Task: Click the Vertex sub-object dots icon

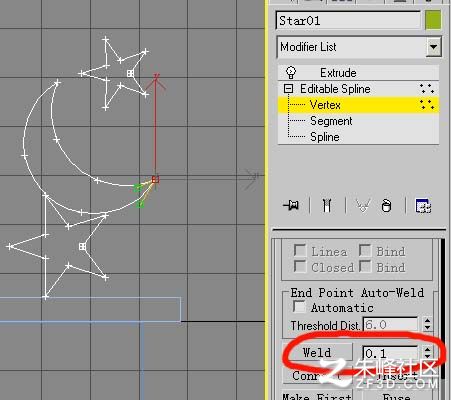Action: click(427, 105)
